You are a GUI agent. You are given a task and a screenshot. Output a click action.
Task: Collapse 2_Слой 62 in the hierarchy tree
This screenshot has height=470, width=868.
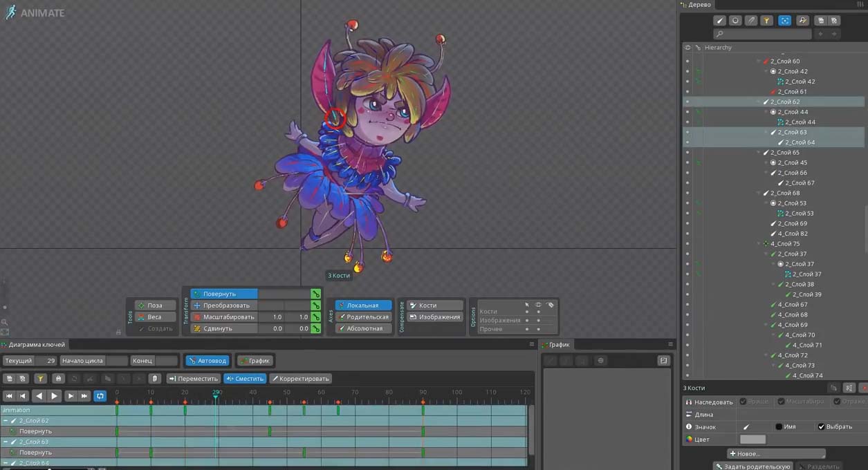pos(759,102)
